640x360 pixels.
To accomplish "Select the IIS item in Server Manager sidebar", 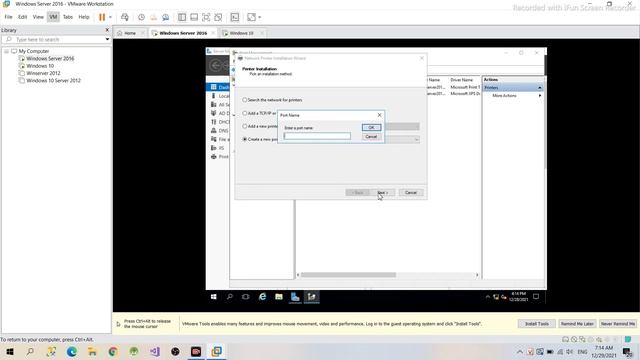I will [x=218, y=148].
